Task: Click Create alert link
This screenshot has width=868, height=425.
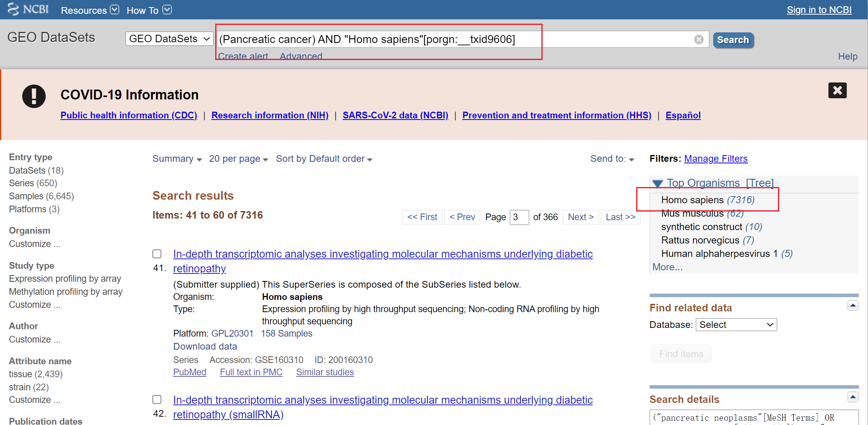Action: click(x=243, y=56)
